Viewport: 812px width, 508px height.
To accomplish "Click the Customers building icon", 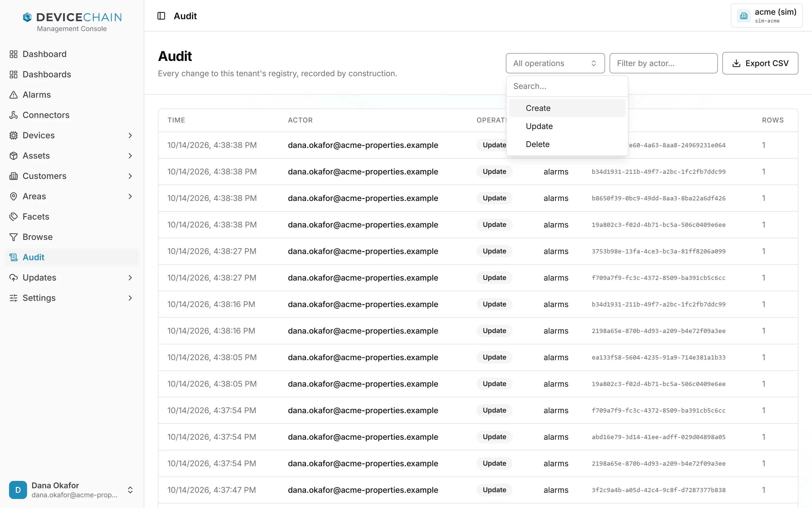I will (x=14, y=176).
